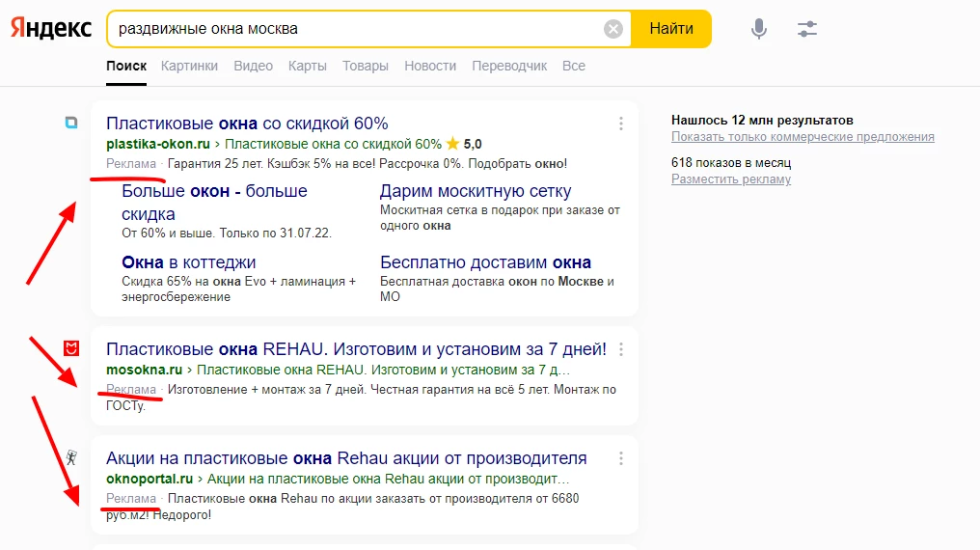Click oknoportal.ru breadcrumb path text
The width and height of the screenshot is (980, 550).
coord(388,479)
